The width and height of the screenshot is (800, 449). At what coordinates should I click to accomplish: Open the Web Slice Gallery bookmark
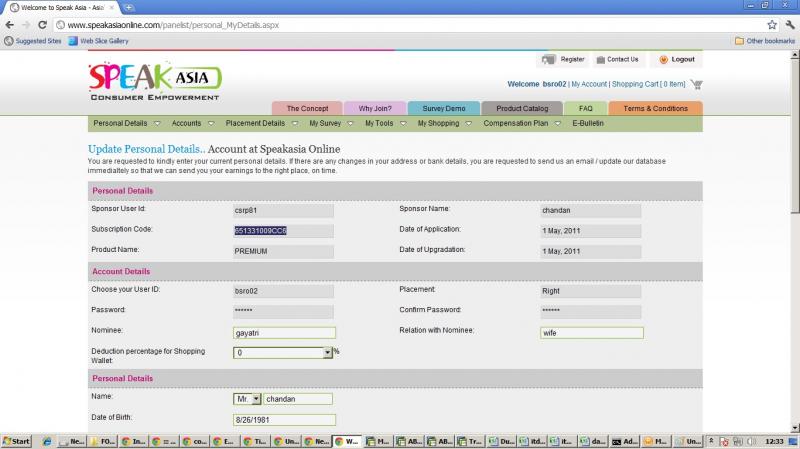(x=98, y=41)
